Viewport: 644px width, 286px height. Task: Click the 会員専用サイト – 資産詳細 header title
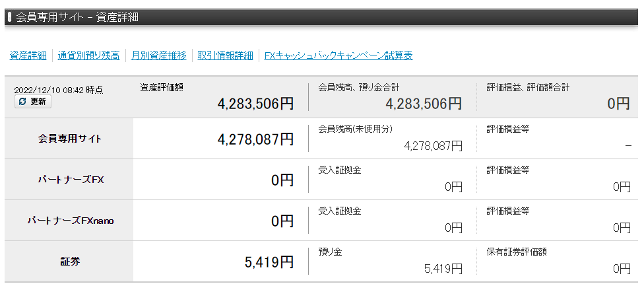click(x=77, y=17)
